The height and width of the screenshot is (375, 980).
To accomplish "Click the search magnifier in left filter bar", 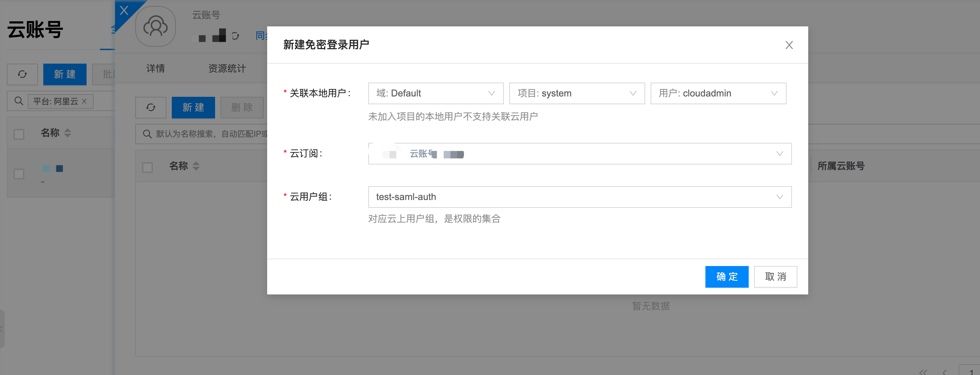I will tap(18, 101).
